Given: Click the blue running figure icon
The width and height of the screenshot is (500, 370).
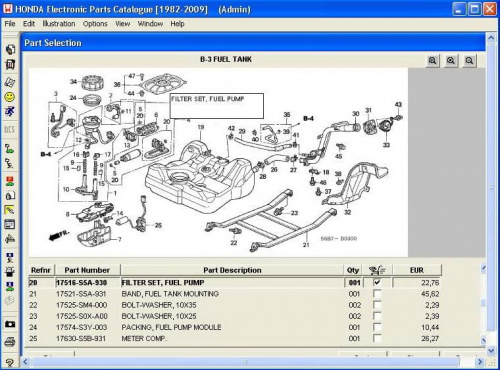Looking at the screenshot, I should pos(10,111).
